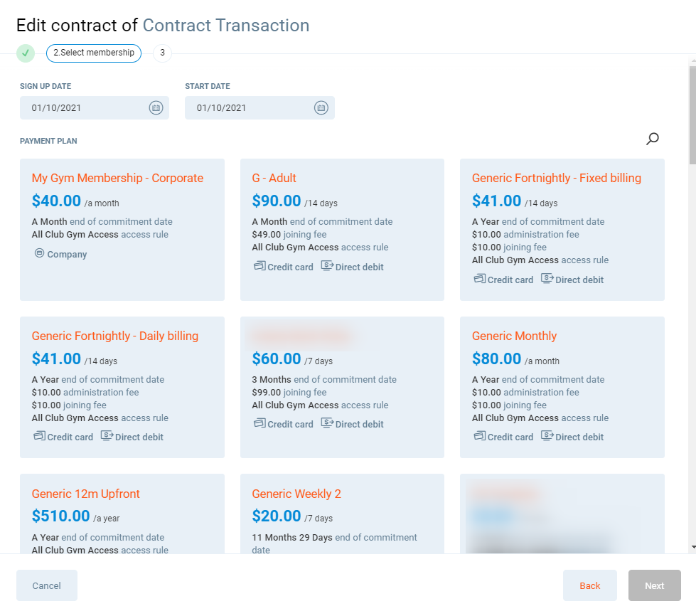696x616 pixels.
Task: Open the Sign Up Date calendar icon
Action: [156, 108]
